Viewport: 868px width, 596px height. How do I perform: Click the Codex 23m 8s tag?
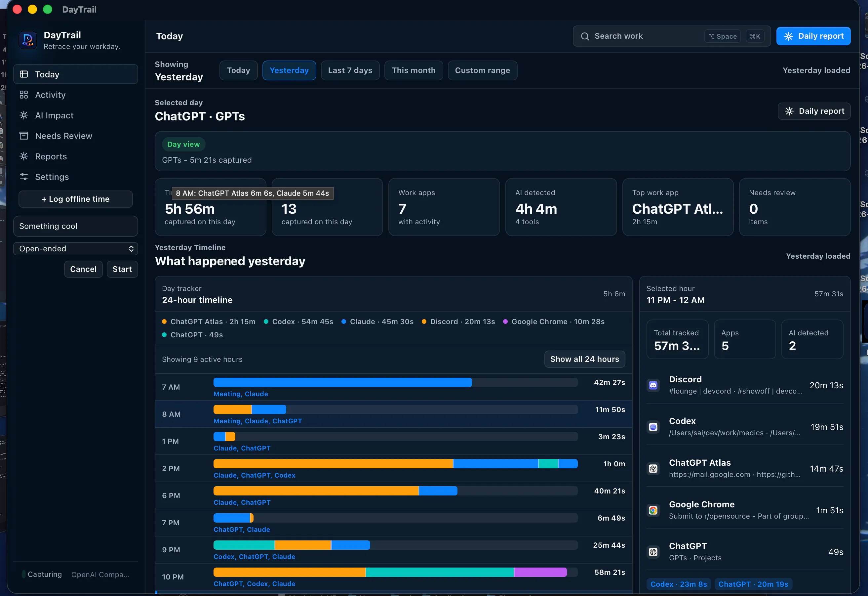679,584
